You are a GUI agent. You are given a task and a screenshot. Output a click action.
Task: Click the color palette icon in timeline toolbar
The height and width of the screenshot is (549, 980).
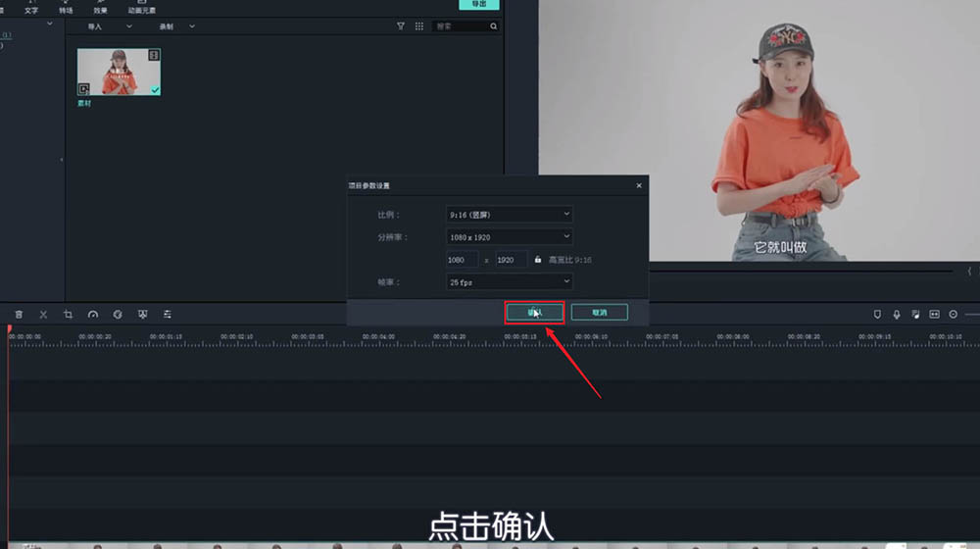pos(118,315)
